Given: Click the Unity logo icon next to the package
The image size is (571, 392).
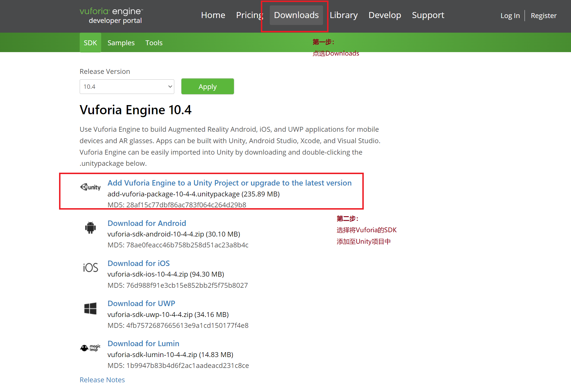Looking at the screenshot, I should (90, 187).
